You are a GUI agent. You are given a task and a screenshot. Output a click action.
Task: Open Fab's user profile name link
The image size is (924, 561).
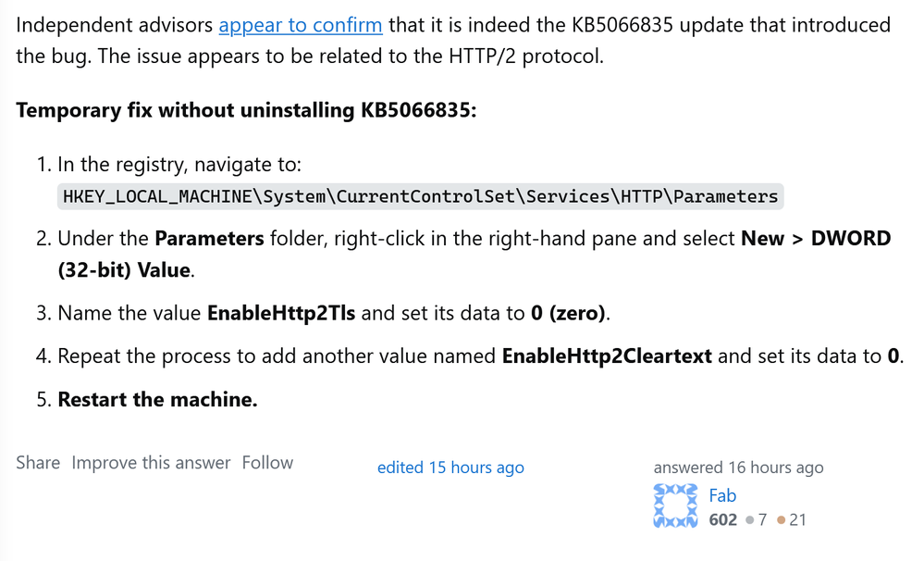(722, 495)
